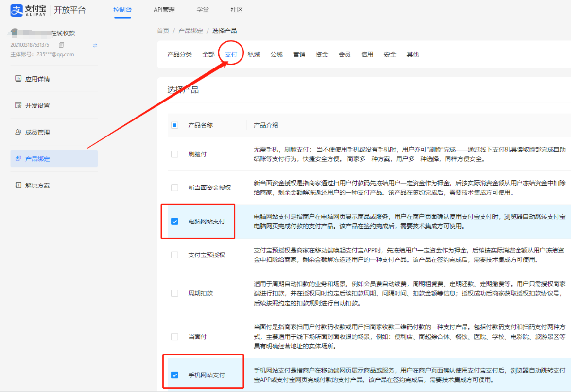Click the 主体账号 235***@qq.com text
Image resolution: width=571 pixels, height=392 pixels.
42,54
